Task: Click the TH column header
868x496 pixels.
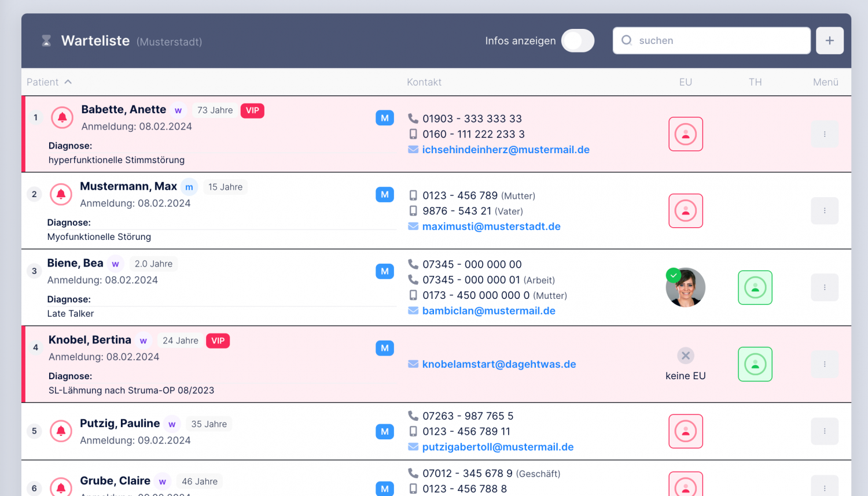Action: [755, 82]
